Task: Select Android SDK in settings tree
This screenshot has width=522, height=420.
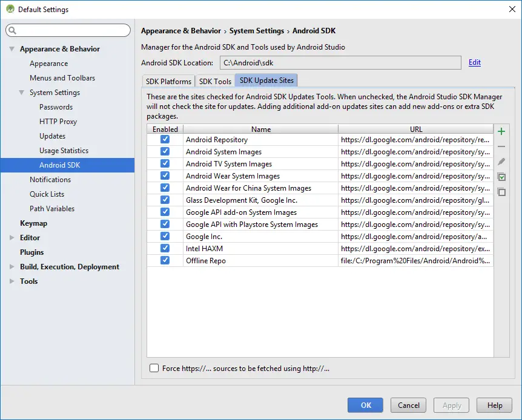Action: 67,165
